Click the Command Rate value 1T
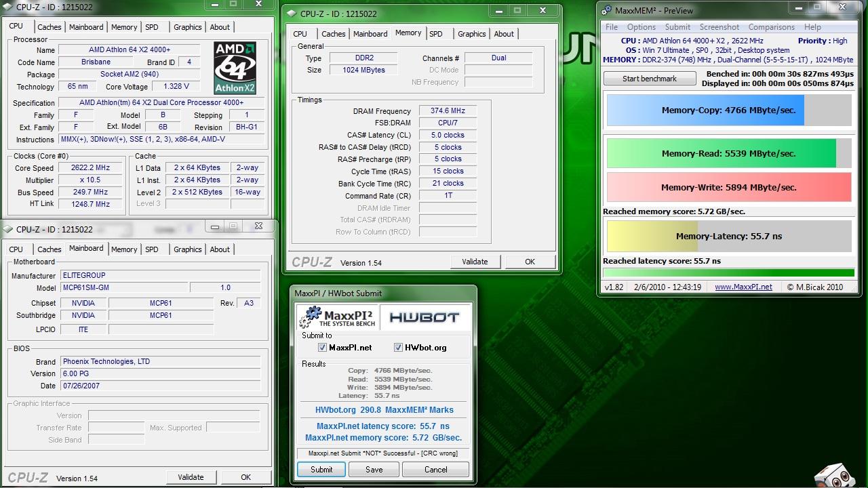 point(448,196)
